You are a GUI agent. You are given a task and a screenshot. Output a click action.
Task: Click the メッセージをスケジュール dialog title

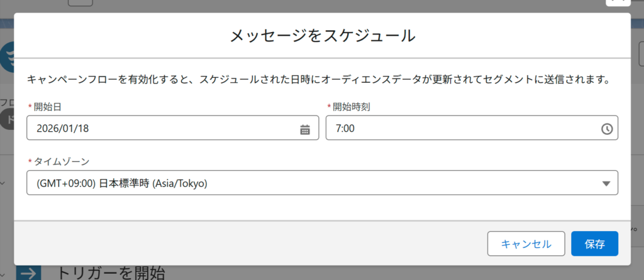(323, 36)
